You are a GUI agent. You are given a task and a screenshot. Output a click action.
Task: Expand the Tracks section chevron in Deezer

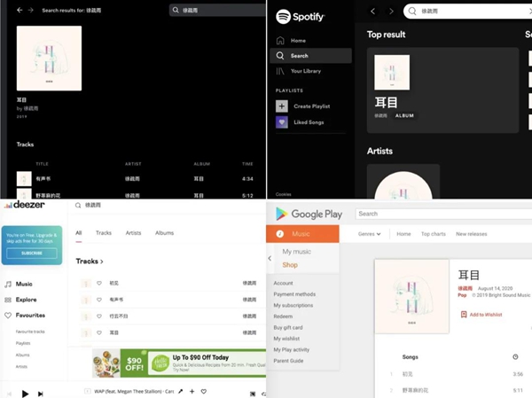tap(102, 261)
